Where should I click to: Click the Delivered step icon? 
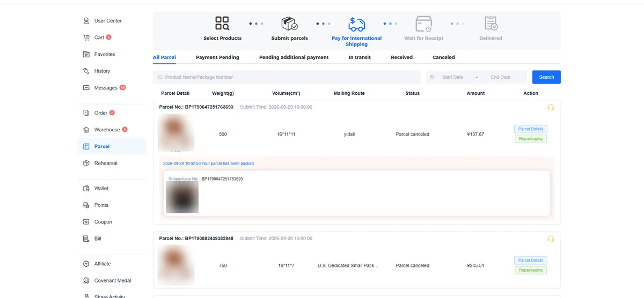pos(491,24)
